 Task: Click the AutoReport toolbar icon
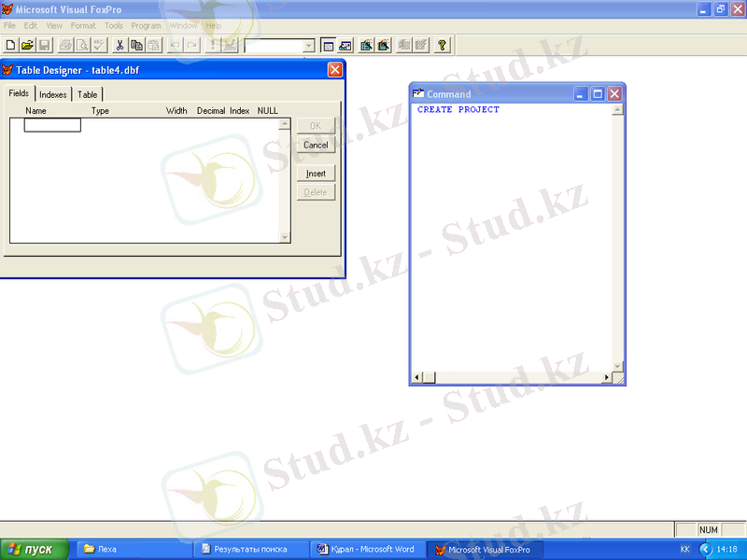[x=421, y=45]
